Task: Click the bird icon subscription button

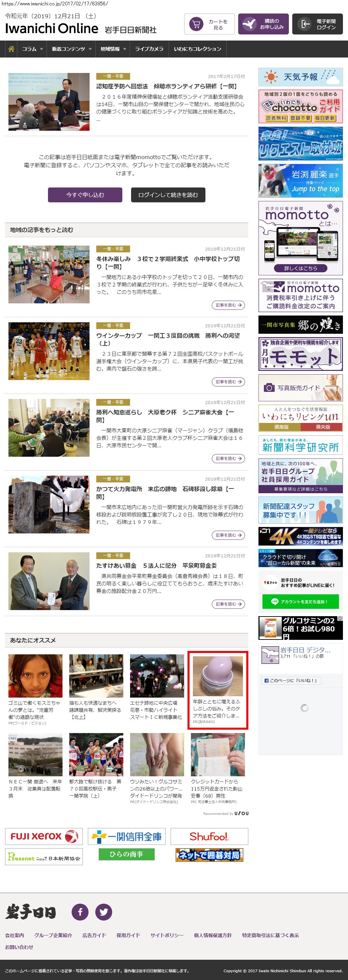Action: [249, 24]
